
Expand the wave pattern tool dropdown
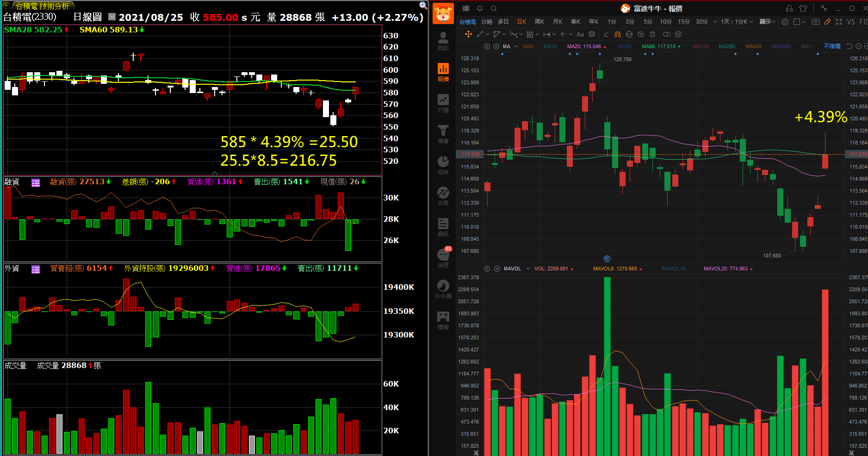[x=521, y=34]
